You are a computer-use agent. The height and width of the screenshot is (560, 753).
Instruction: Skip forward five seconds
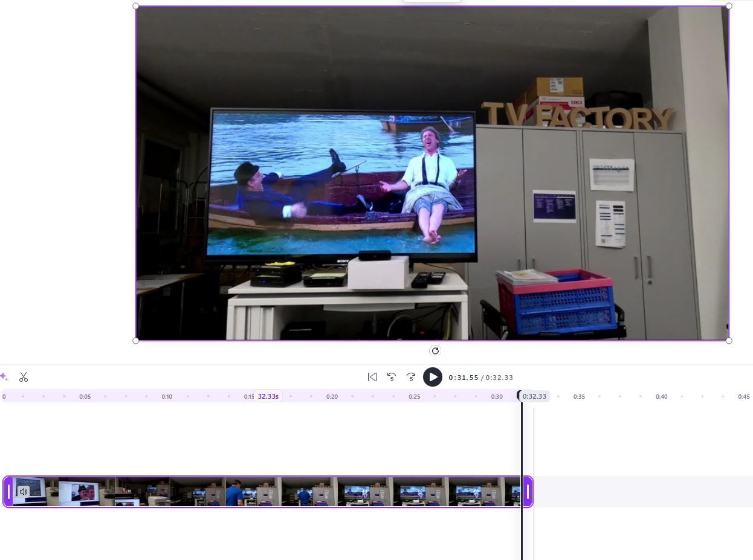(411, 377)
